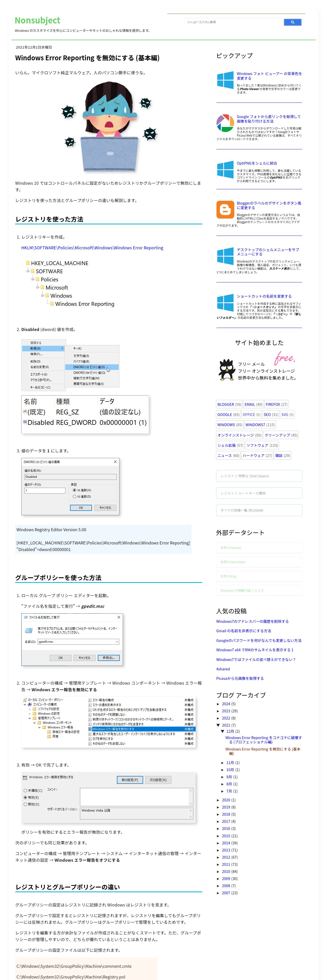This screenshot has height=980, width=327.
Task: Open プロフェッショナル編 archive post link
Action: tap(263, 740)
